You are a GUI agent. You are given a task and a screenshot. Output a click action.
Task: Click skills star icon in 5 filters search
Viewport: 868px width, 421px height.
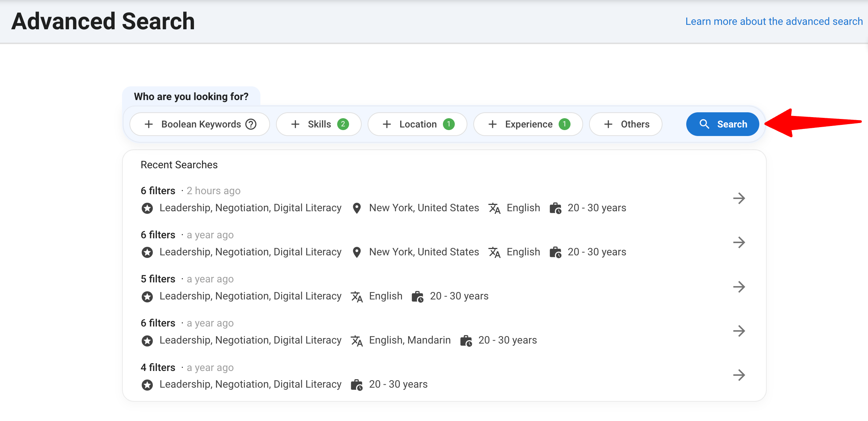147,296
